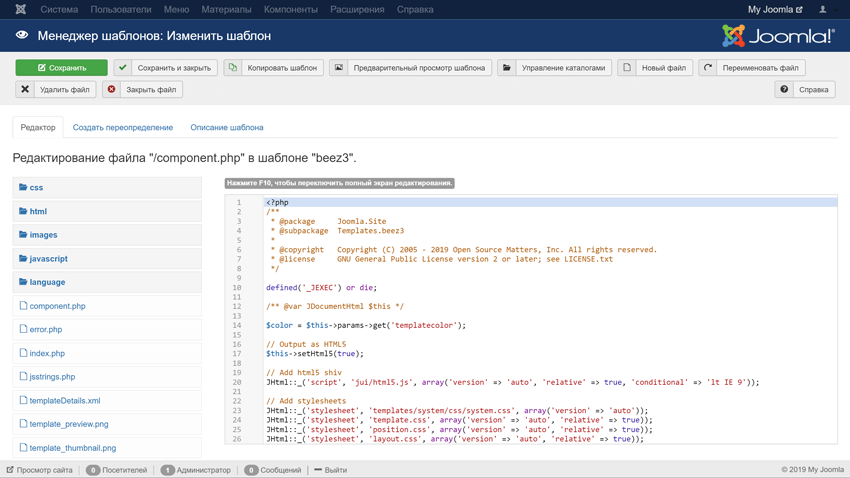Click the refresh icon of Переименовать файл
Screen dimensions: 850x478
pyautogui.click(x=707, y=68)
